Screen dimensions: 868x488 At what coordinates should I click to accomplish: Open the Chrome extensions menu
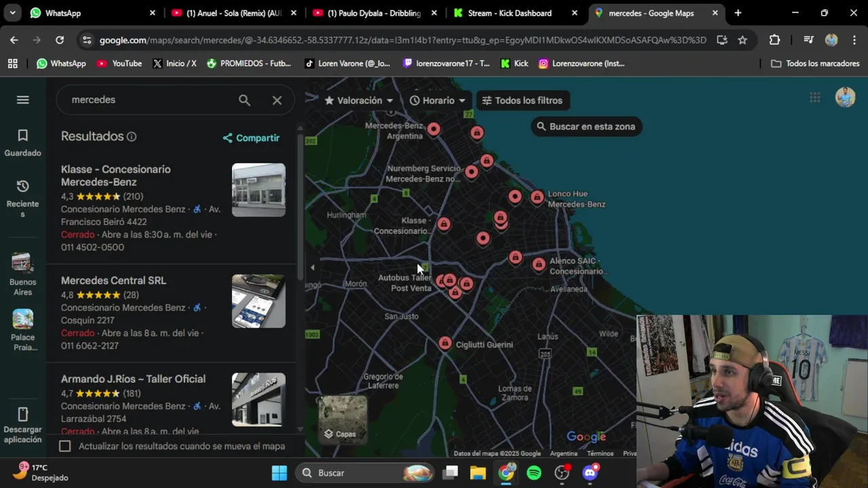(x=774, y=40)
